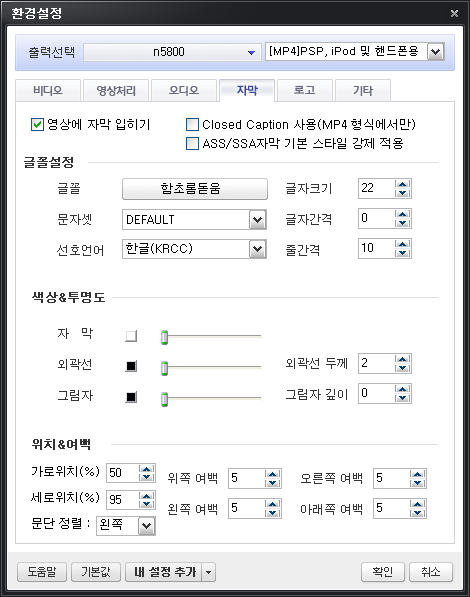Confirm with the 확인 button
The height and width of the screenshot is (597, 470).
click(382, 571)
